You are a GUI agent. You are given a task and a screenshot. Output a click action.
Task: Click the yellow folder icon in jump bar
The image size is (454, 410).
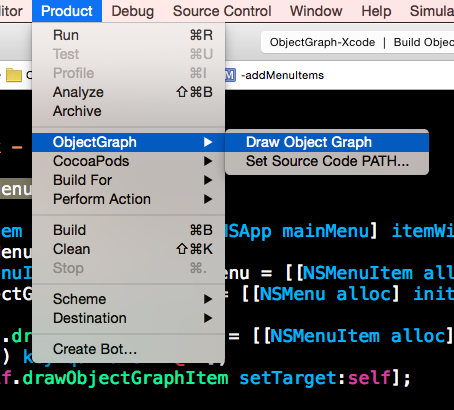(14, 75)
